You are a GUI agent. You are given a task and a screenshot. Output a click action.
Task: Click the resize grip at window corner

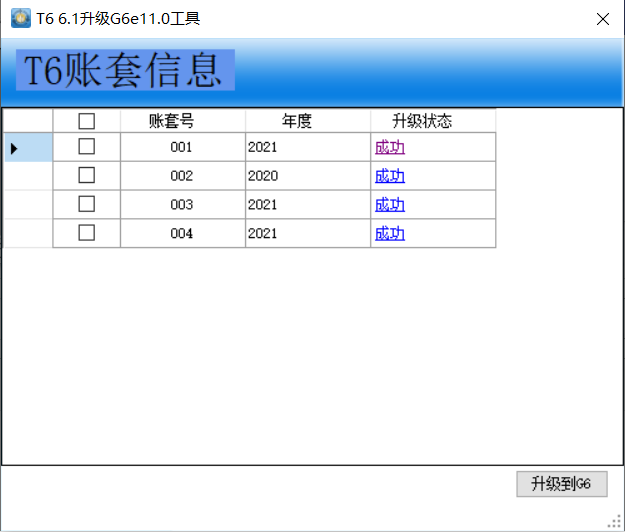pos(616,523)
